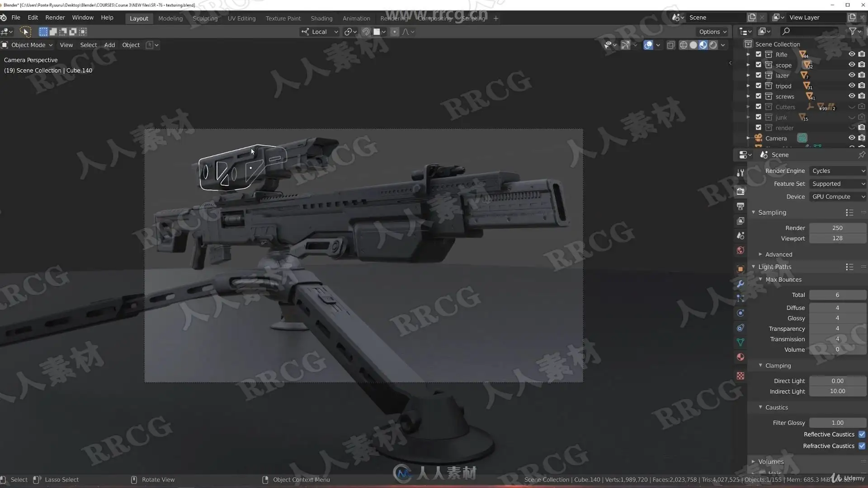The image size is (868, 488).
Task: Open the Object Data properties triangle icon
Action: (740, 342)
